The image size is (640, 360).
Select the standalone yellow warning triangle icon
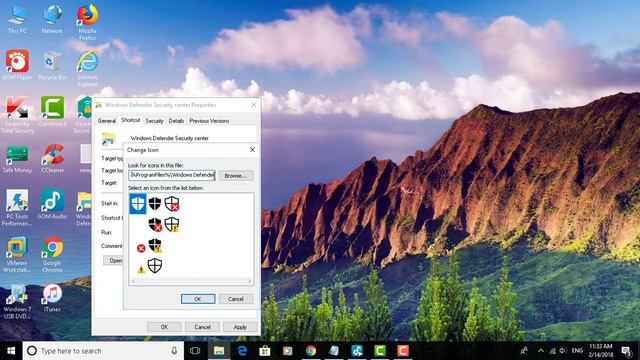point(141,269)
